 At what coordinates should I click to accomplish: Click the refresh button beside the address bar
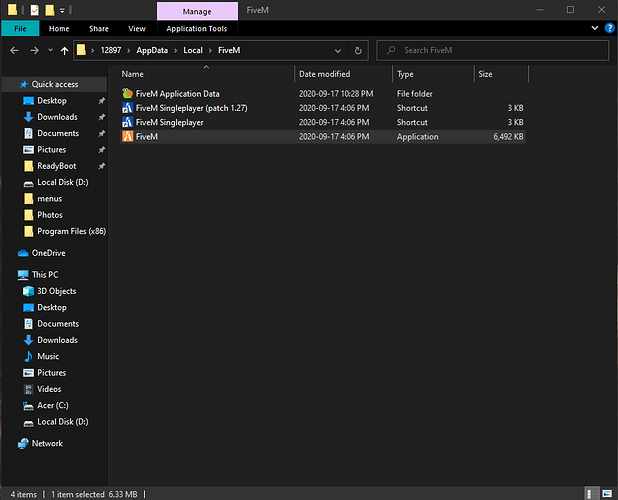(x=359, y=50)
